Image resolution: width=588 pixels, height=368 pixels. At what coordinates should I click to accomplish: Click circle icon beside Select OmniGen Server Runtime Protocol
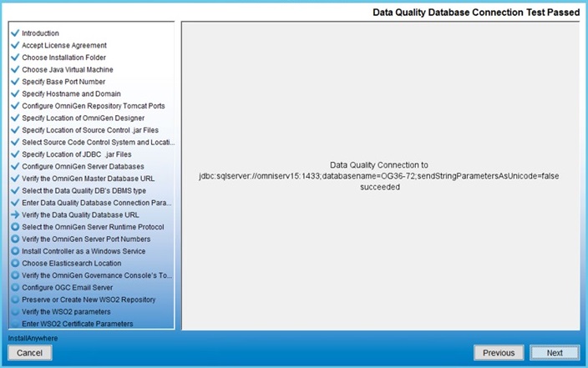15,227
